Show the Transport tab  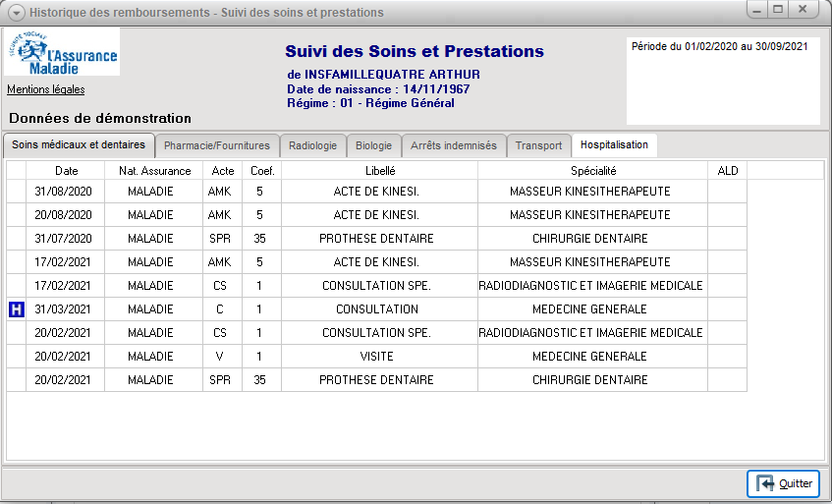point(538,145)
